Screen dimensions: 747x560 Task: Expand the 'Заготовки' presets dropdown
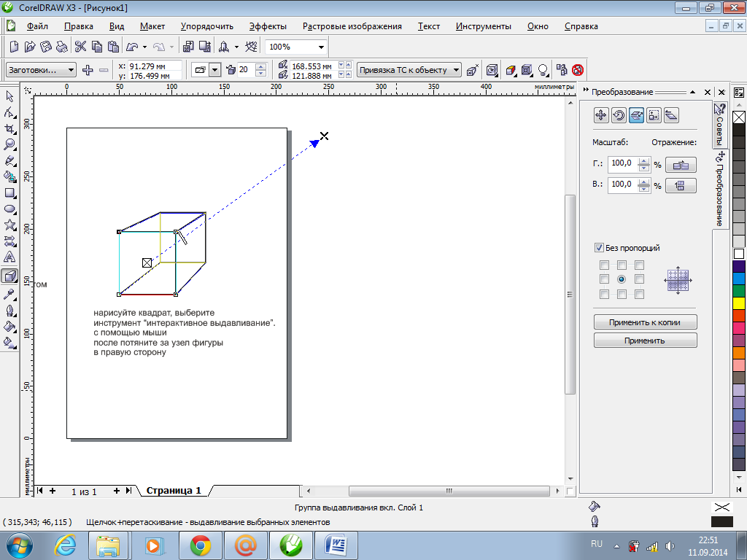(x=71, y=70)
